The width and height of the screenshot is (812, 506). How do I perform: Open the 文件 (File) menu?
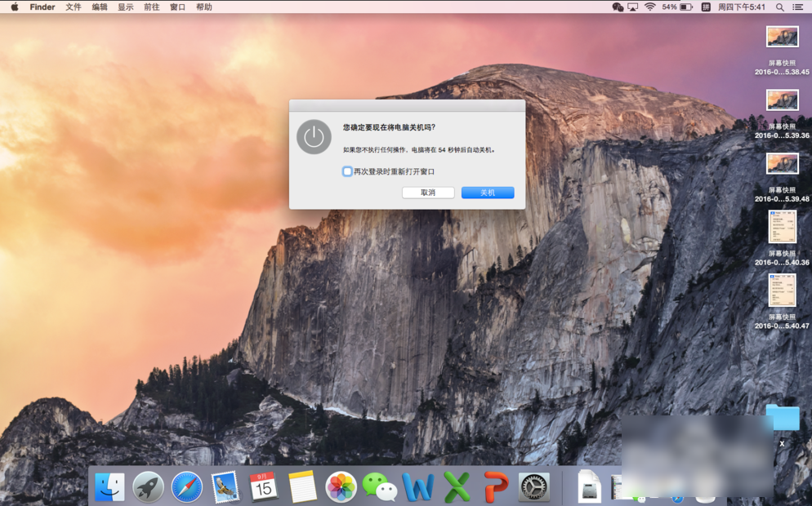click(x=74, y=7)
